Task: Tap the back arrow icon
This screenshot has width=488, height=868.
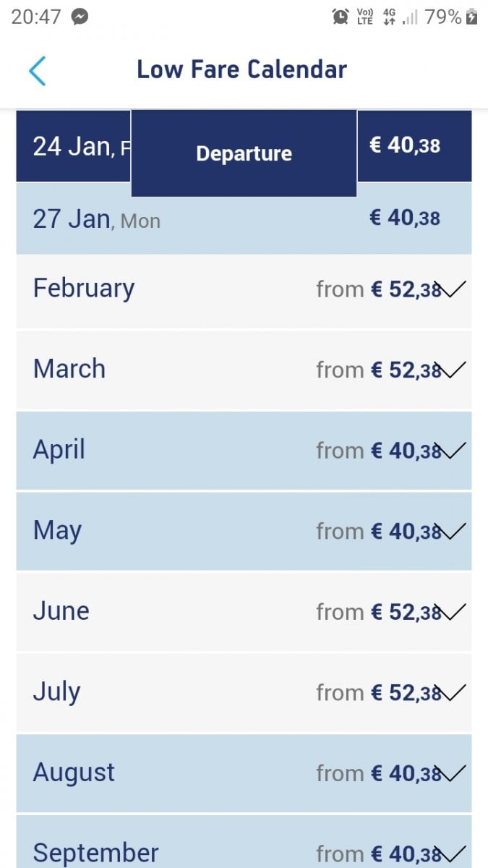Action: (x=37, y=71)
